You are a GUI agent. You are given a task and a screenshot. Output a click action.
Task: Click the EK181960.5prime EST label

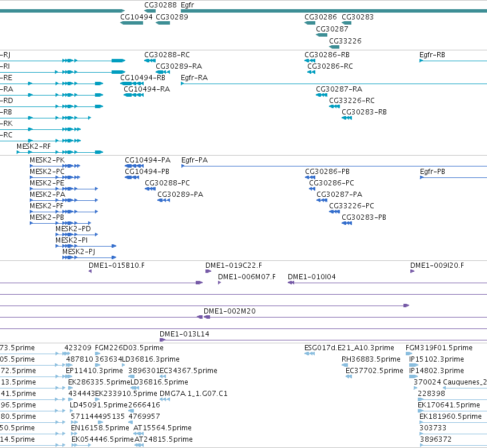(x=450, y=417)
